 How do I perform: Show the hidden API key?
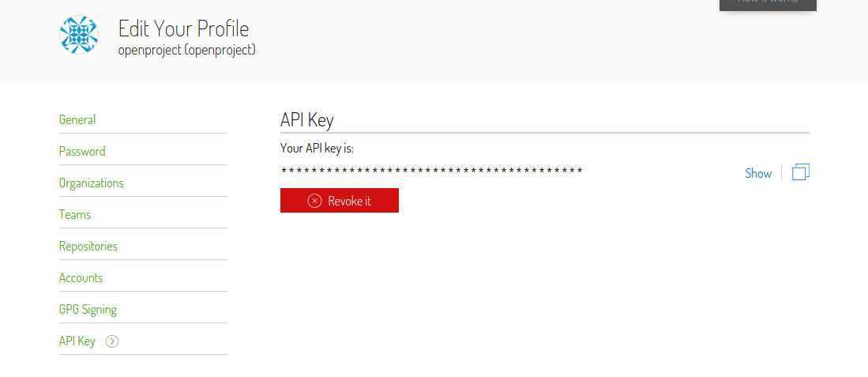[757, 173]
